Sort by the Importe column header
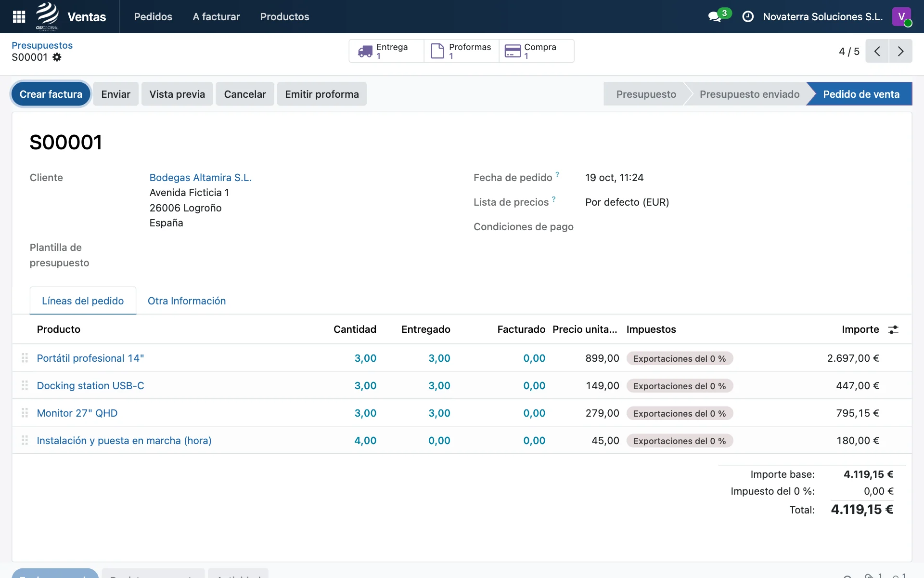Image resolution: width=924 pixels, height=578 pixels. tap(860, 329)
